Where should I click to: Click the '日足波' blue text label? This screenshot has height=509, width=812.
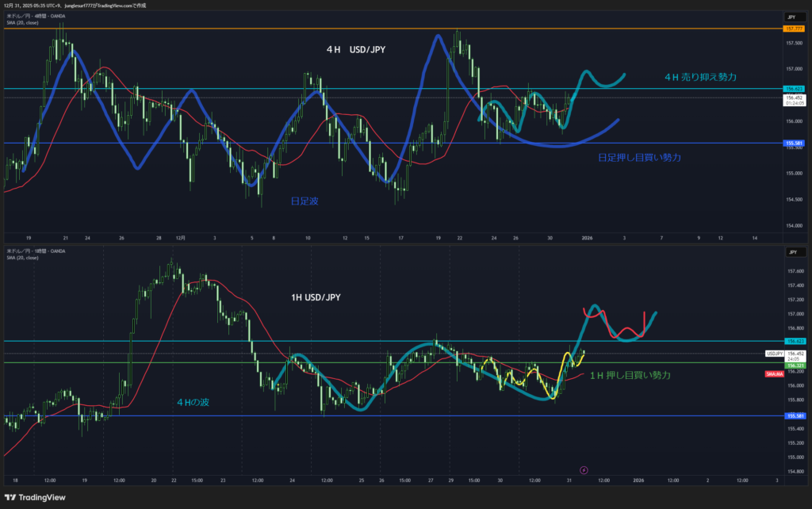point(304,202)
